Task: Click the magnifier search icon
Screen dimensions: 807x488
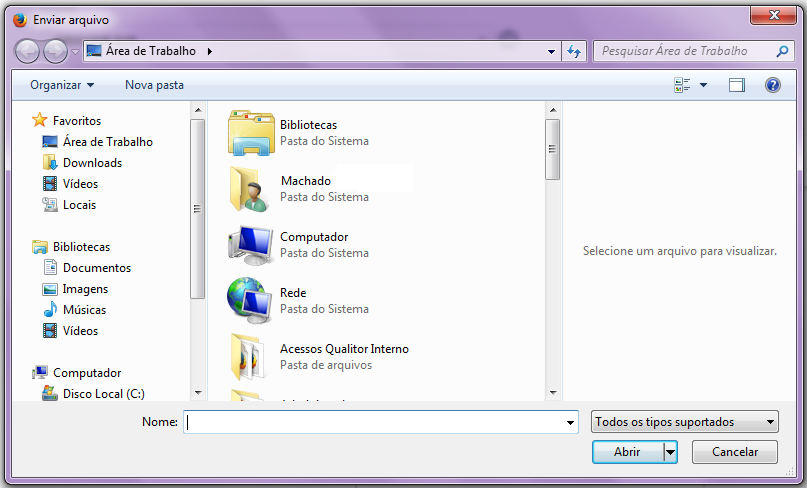Action: click(782, 51)
